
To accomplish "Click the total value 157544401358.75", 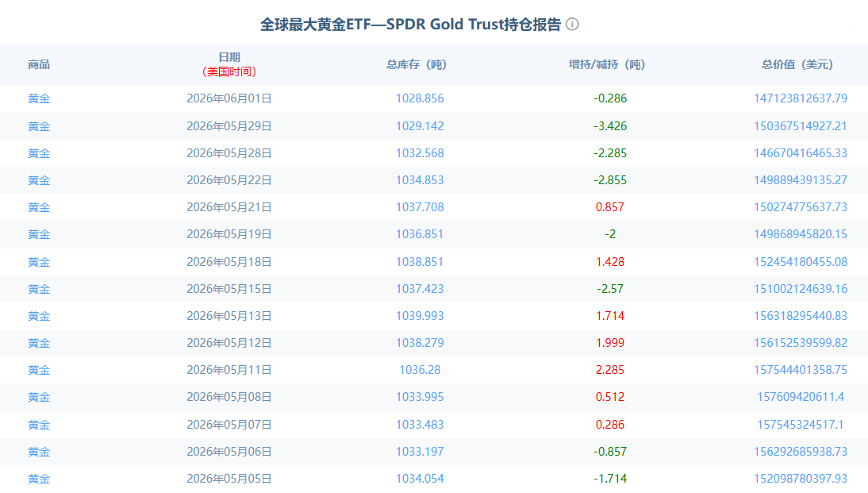I will pyautogui.click(x=801, y=370).
